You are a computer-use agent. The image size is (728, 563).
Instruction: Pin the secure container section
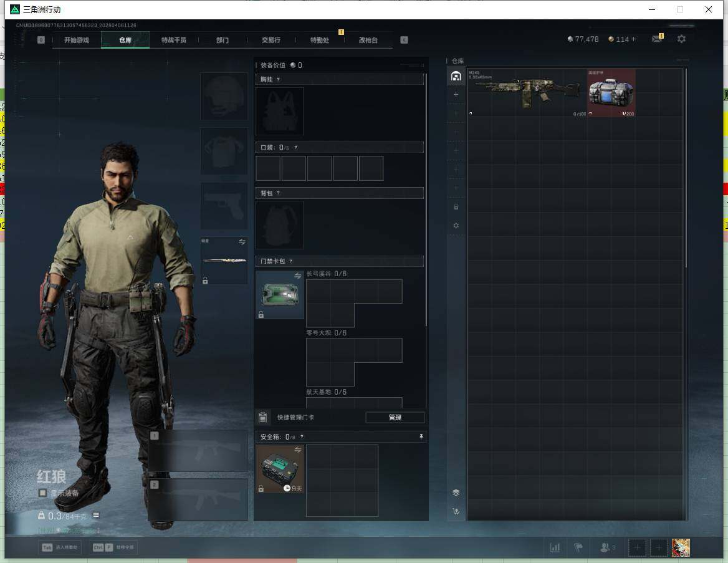click(421, 436)
